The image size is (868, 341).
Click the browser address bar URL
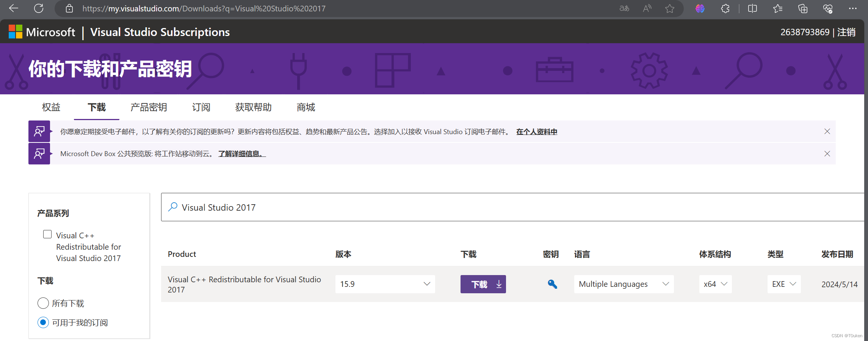204,8
